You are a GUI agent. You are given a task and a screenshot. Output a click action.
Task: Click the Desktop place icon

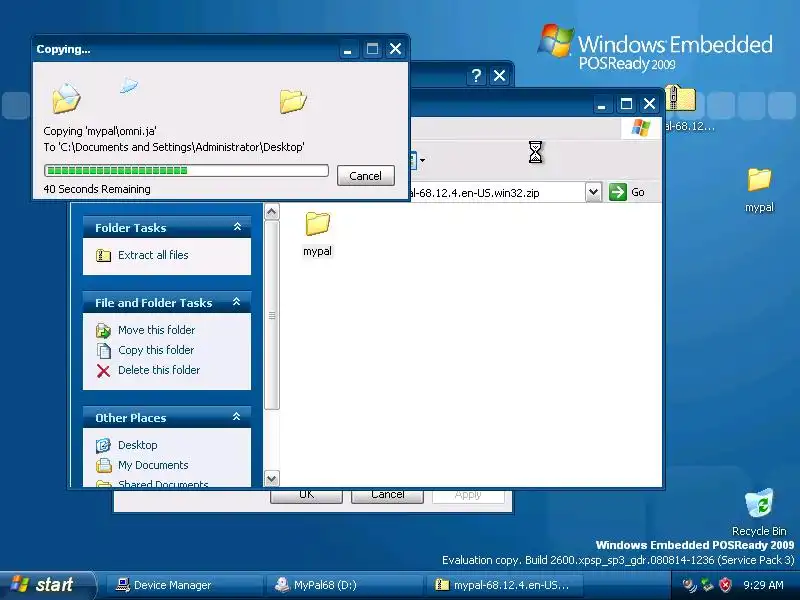point(104,445)
